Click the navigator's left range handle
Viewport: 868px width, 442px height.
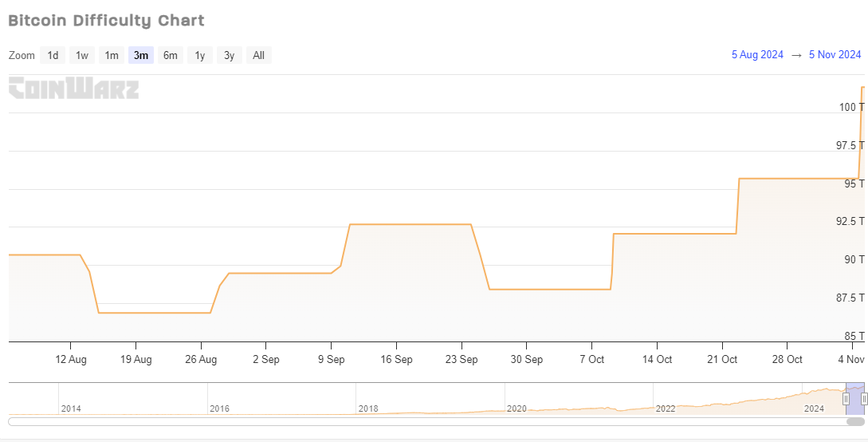coord(846,399)
